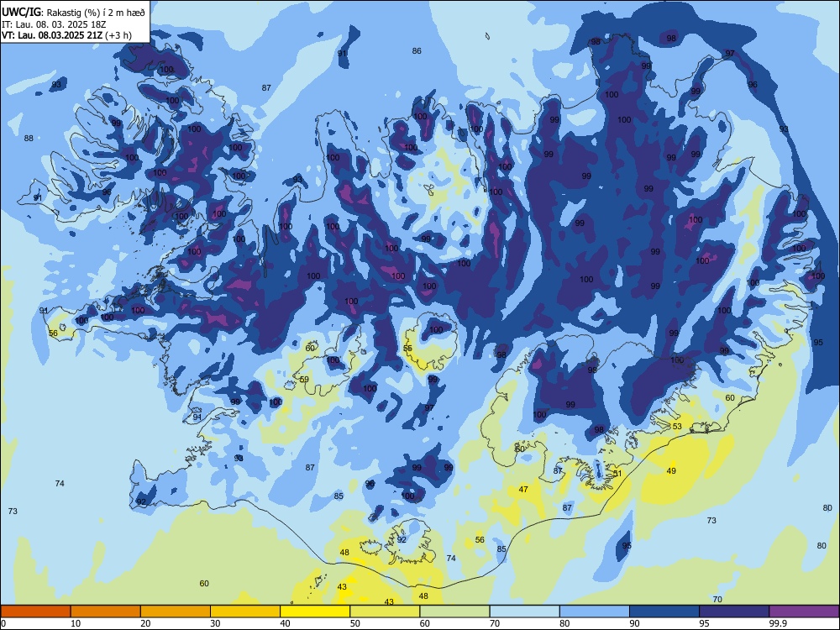Click the 'VT: Lau. 08.03.2025 21Z (+3 h)' line
Screen dimensions: 840x630
coord(66,35)
